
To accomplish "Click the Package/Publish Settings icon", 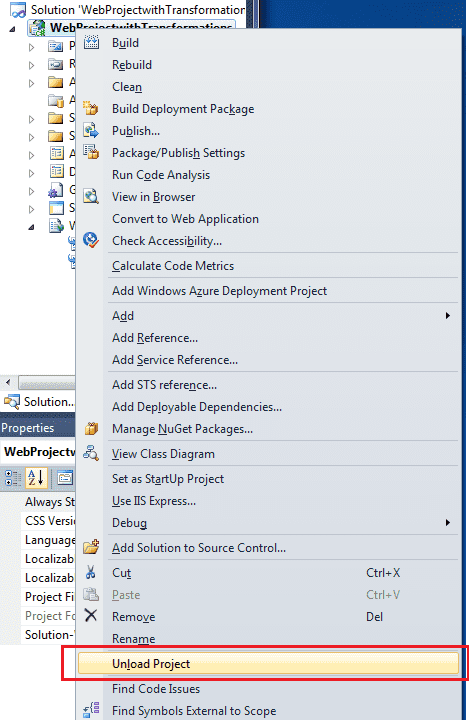I will [x=91, y=152].
